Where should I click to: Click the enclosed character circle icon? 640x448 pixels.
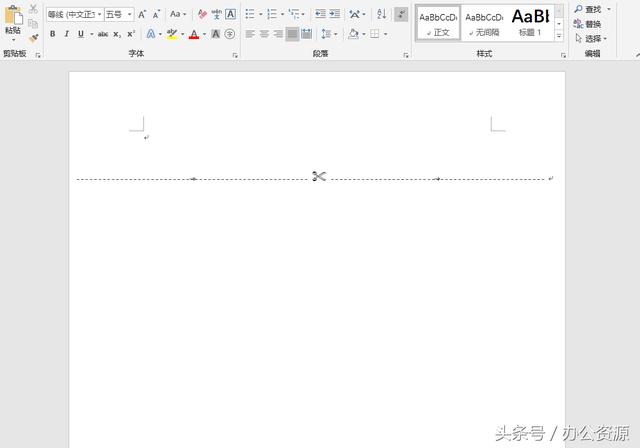pos(230,34)
